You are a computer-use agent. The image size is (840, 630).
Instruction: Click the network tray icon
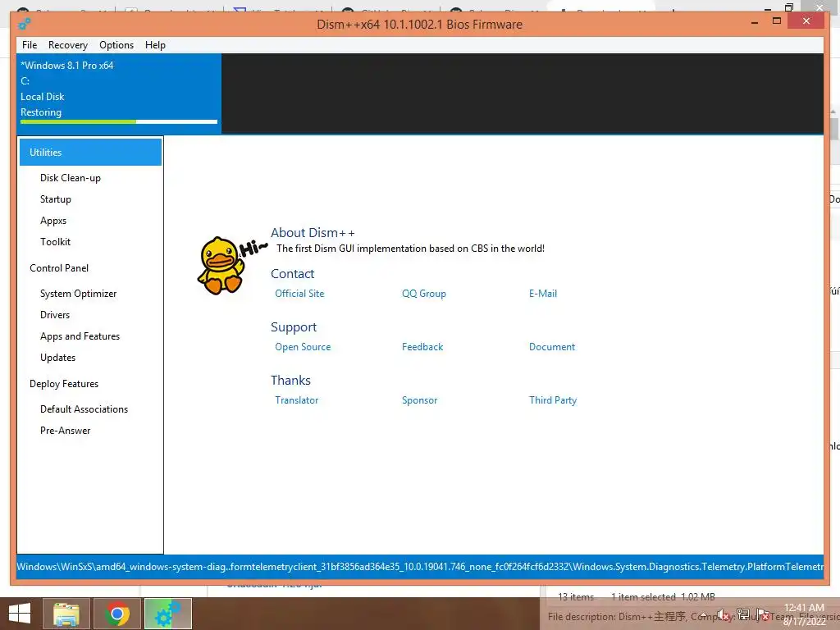(x=743, y=615)
